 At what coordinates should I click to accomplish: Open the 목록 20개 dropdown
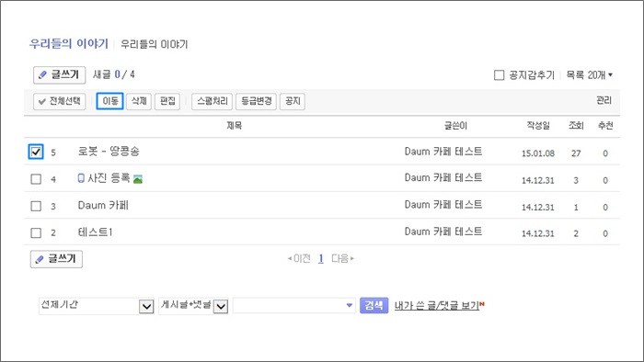(590, 75)
